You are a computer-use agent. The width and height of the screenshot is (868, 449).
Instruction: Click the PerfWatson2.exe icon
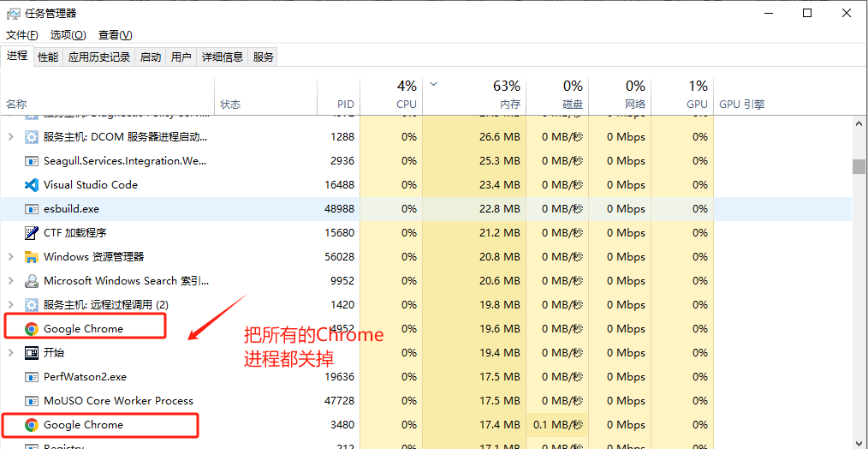[x=32, y=377]
